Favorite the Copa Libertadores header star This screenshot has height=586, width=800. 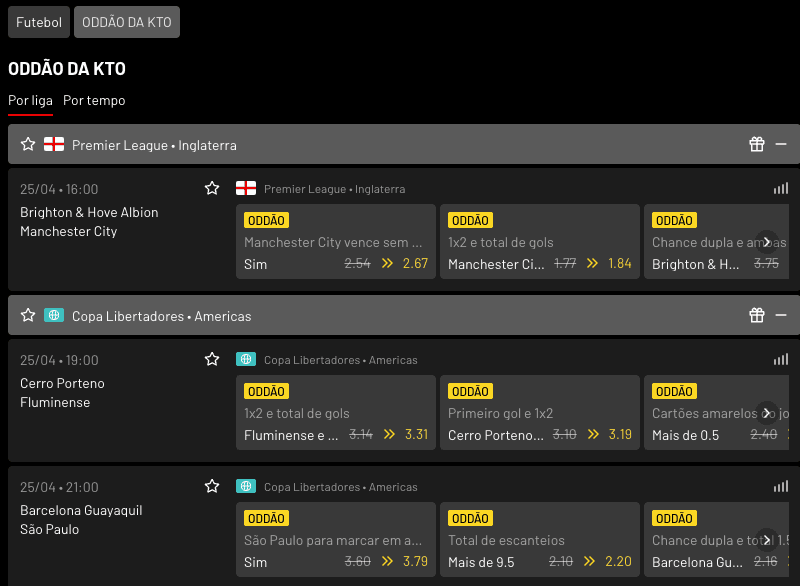click(x=28, y=315)
